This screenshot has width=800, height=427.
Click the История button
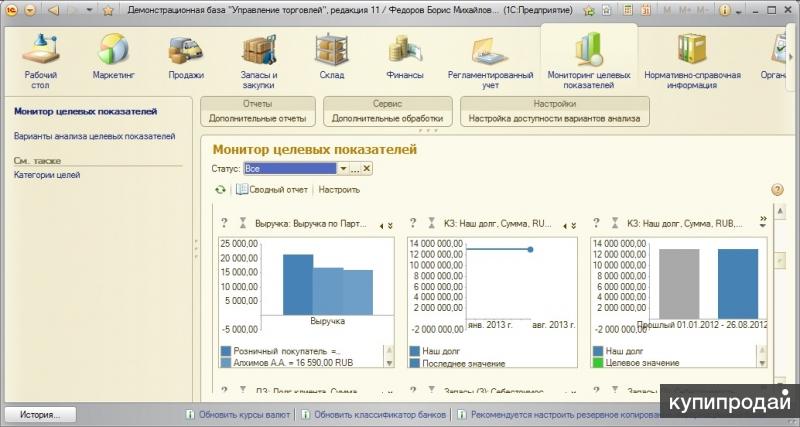pos(40,414)
